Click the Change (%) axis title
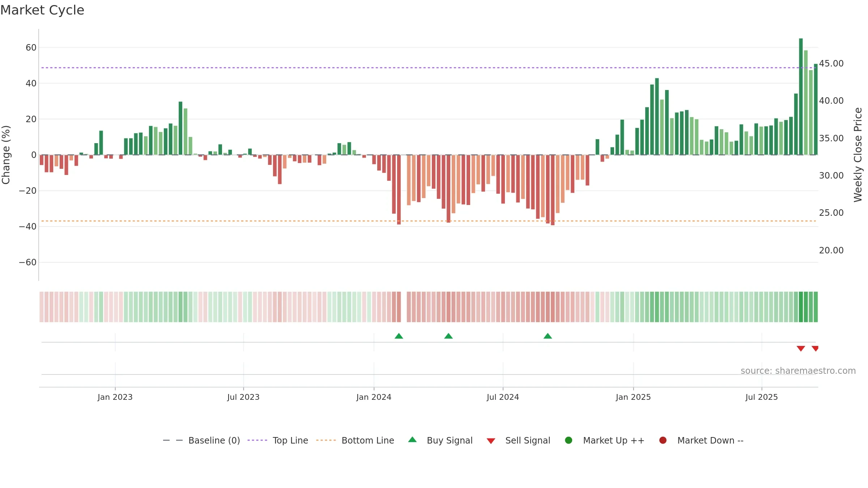The width and height of the screenshot is (868, 488). click(x=6, y=155)
